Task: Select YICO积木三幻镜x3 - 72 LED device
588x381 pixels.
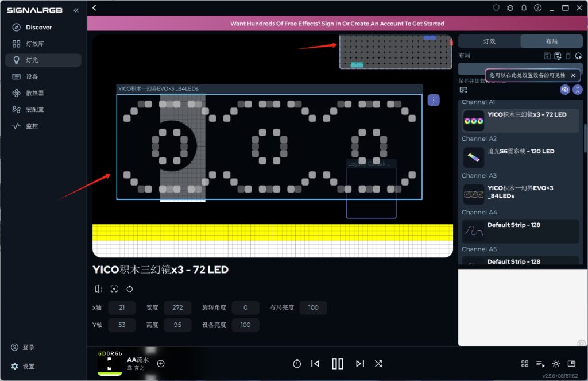Action: pos(520,121)
